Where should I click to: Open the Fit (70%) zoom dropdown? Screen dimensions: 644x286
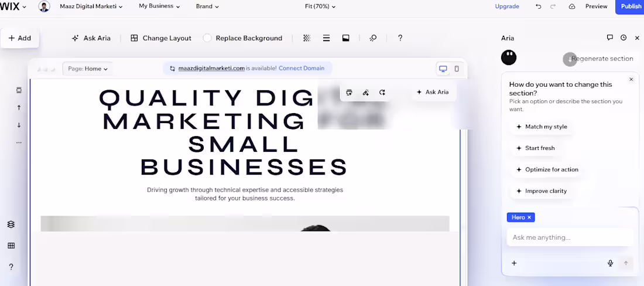pos(320,6)
